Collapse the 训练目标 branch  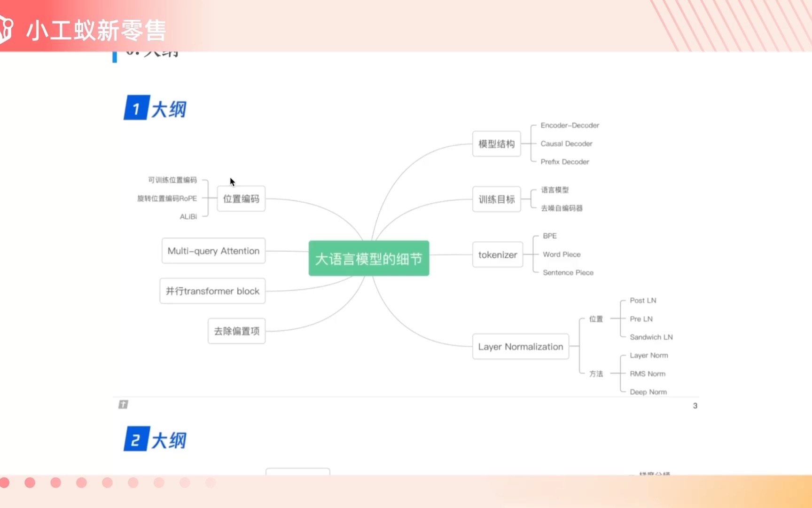coord(496,198)
